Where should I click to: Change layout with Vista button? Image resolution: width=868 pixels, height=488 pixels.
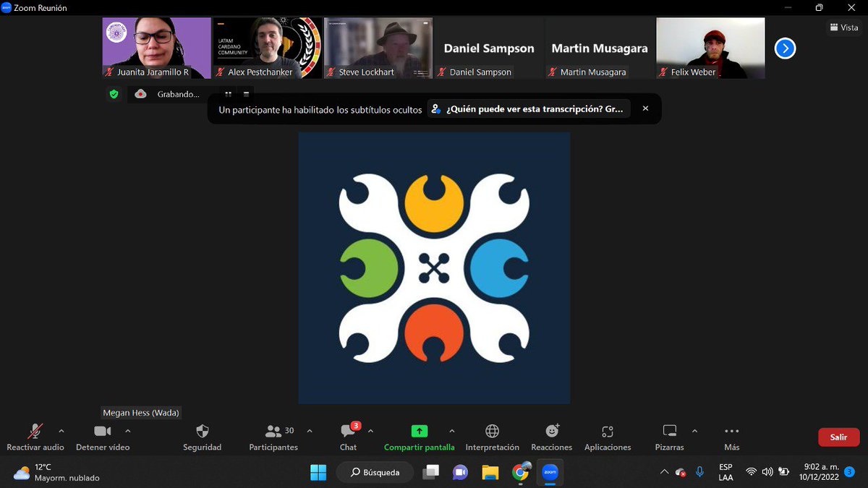point(844,27)
